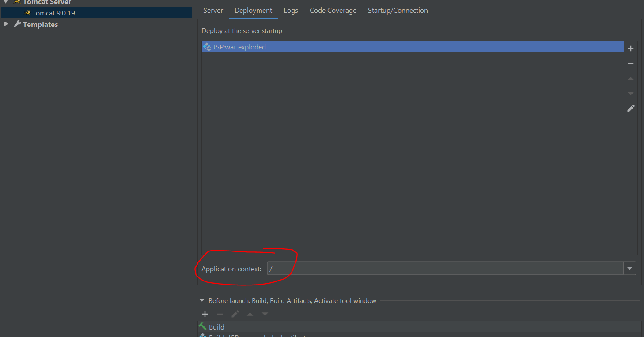Viewport: 644px width, 337px height.
Task: Select the Templates tree item
Action: pos(40,25)
